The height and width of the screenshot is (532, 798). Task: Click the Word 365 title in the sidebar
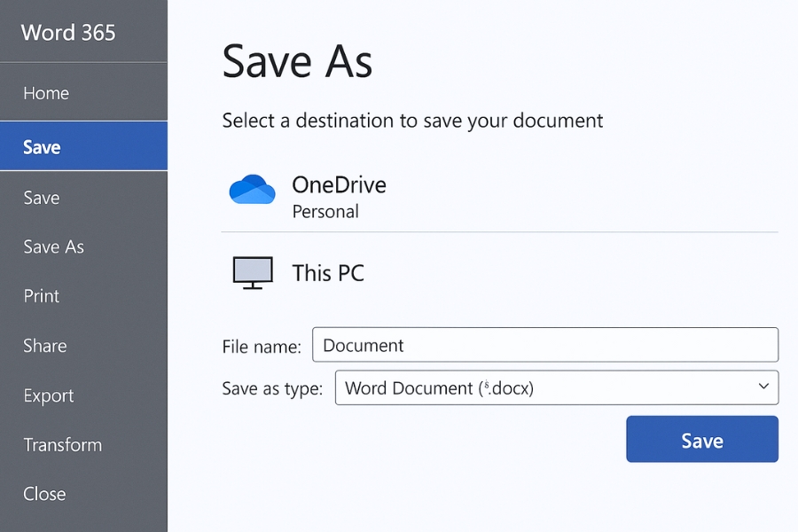68,33
